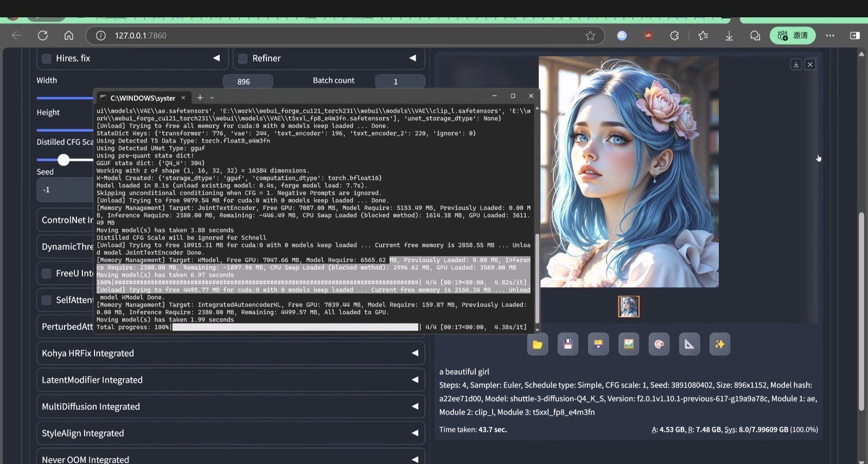Click the sparkles upscale icon

tap(719, 344)
